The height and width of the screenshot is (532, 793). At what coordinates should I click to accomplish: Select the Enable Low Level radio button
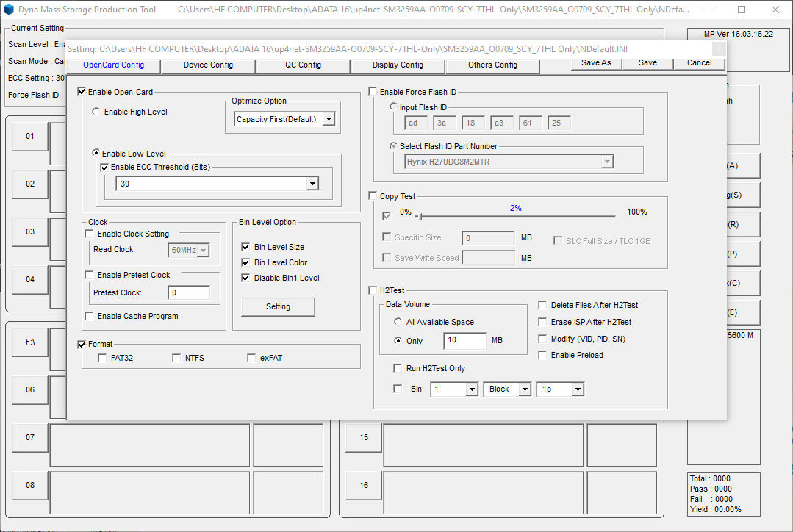pos(96,153)
